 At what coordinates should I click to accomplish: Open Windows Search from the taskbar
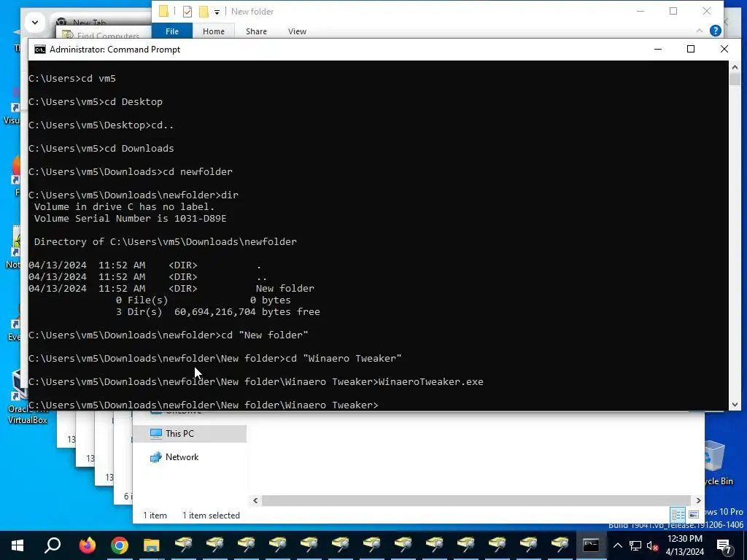[53, 545]
